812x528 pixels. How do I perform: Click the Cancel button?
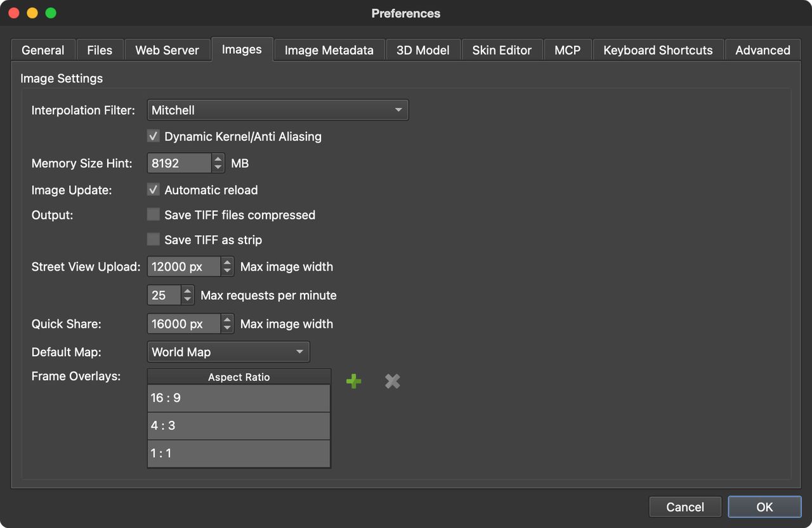pos(685,506)
